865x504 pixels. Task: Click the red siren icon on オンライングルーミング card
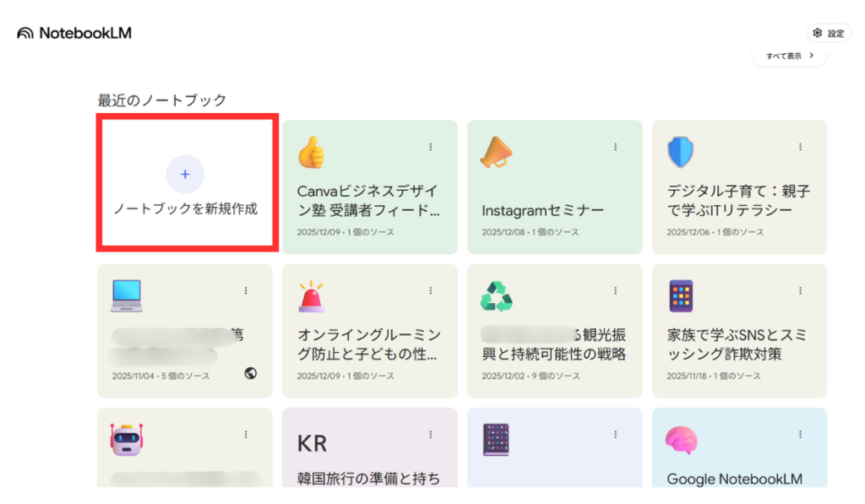(311, 296)
